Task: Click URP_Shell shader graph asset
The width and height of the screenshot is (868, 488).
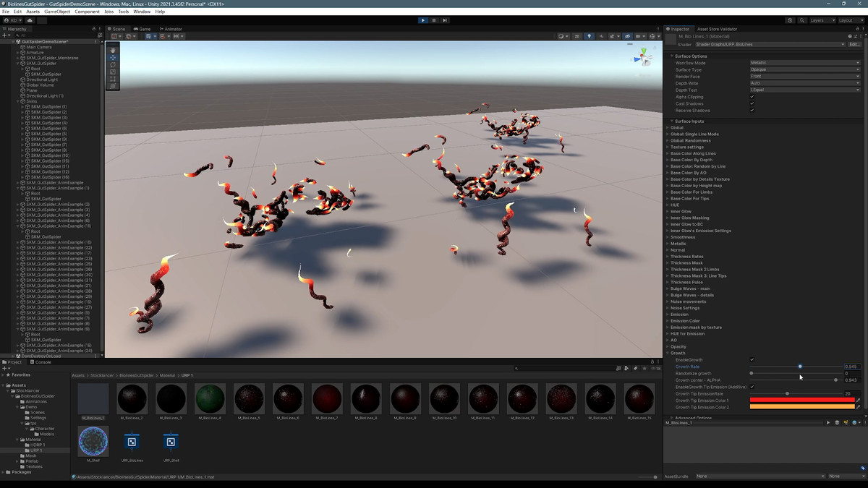Action: pyautogui.click(x=171, y=442)
